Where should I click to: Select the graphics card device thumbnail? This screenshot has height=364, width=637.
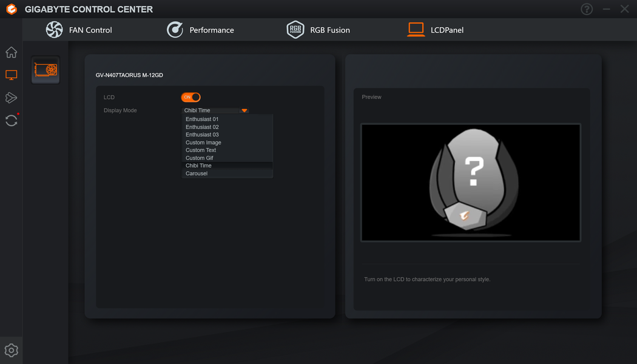tap(45, 70)
